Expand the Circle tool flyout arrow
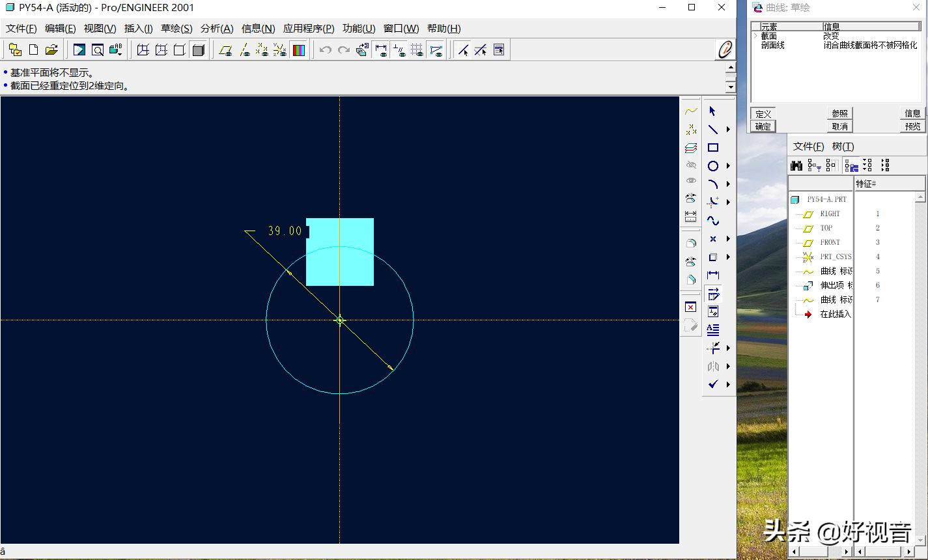Image resolution: width=928 pixels, height=560 pixels. (728, 166)
